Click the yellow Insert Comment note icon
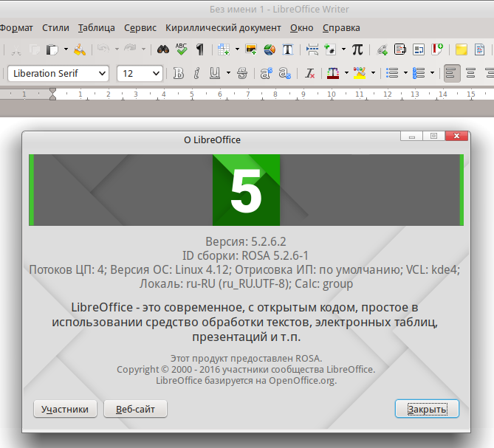Viewport: 494px width, 448px height. [x=461, y=49]
